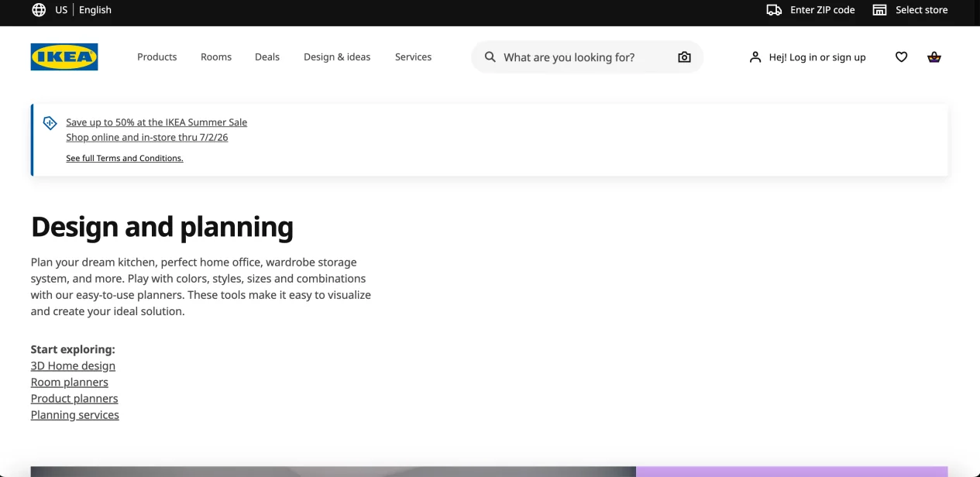
Task: Click the magnifying glass search icon
Action: 490,57
